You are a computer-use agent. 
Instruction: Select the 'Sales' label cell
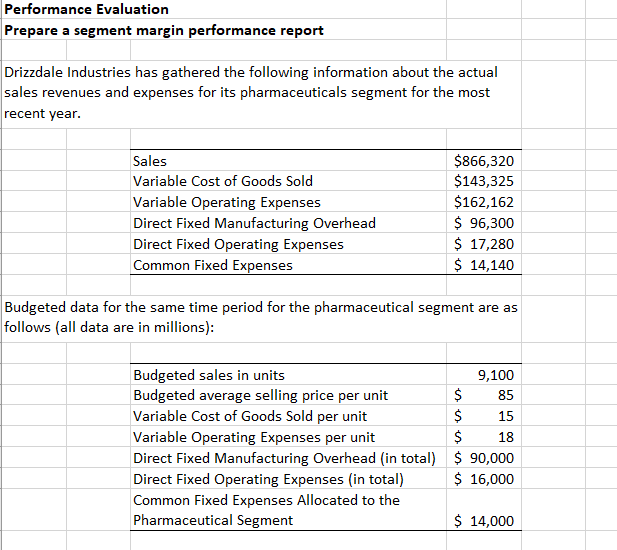[288, 161]
